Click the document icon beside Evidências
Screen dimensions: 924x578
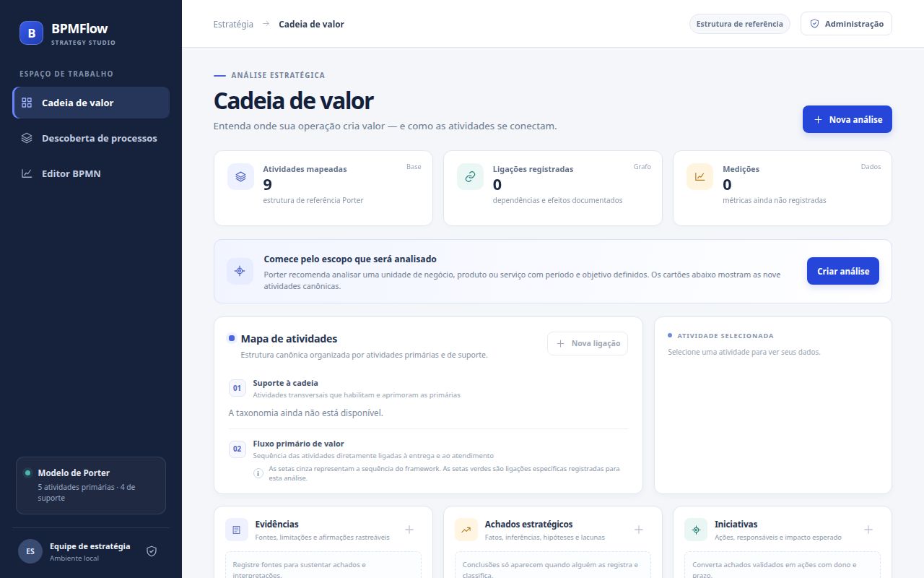[236, 530]
